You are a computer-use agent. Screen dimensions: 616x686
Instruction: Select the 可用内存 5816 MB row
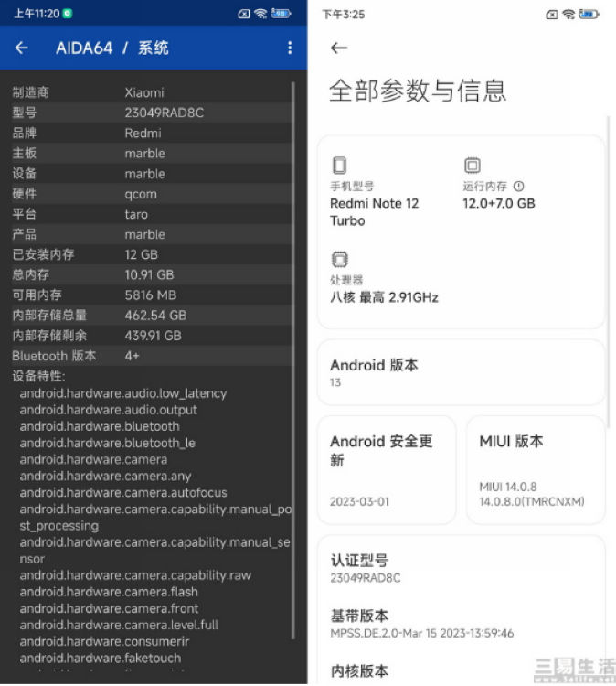tap(151, 295)
